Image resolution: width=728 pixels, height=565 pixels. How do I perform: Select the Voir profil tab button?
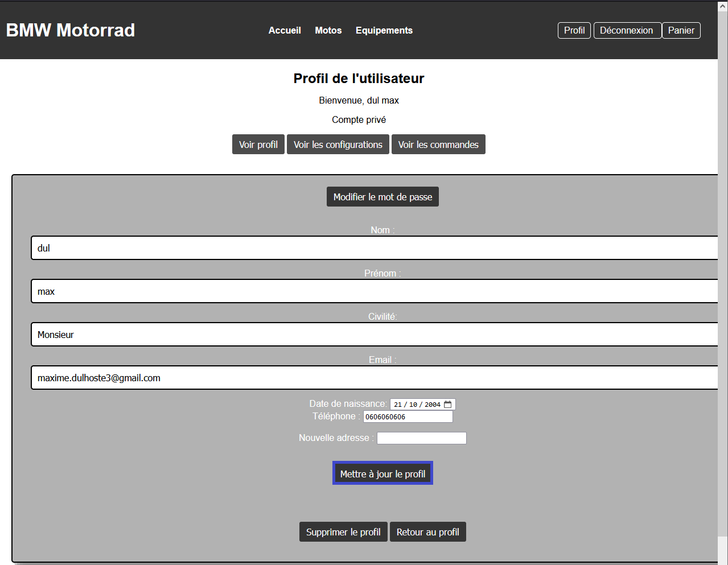pos(258,145)
